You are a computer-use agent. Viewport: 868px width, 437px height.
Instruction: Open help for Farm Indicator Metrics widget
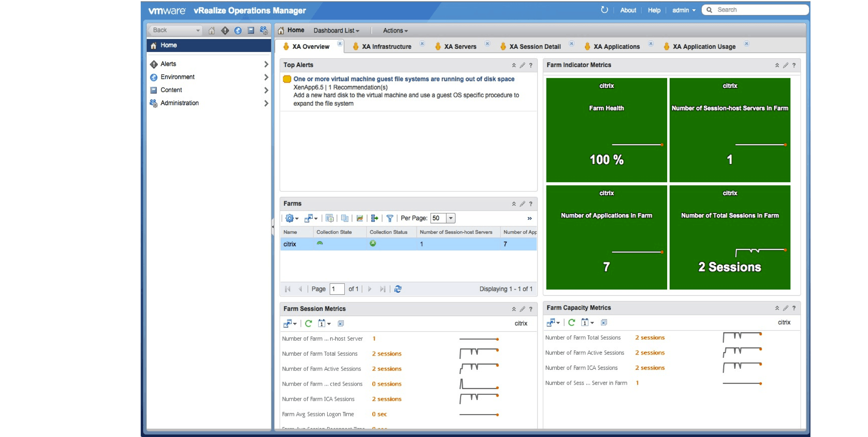[x=794, y=65]
